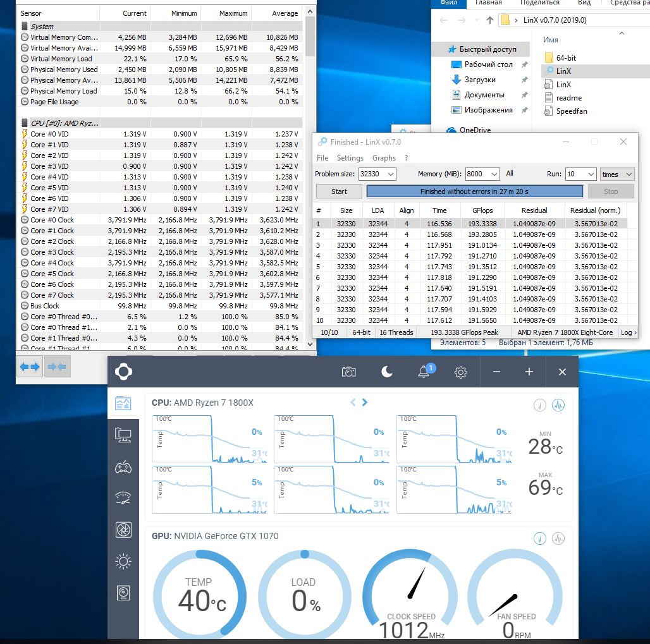Open the Problem size dropdown in LinX
Screen dimensions: 650x644
(x=390, y=174)
